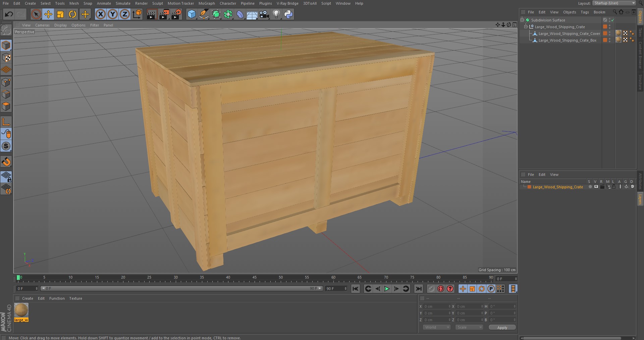Click Make Editable icon in left sidebar
Viewport: 644px width, 340px height.
coord(6,30)
